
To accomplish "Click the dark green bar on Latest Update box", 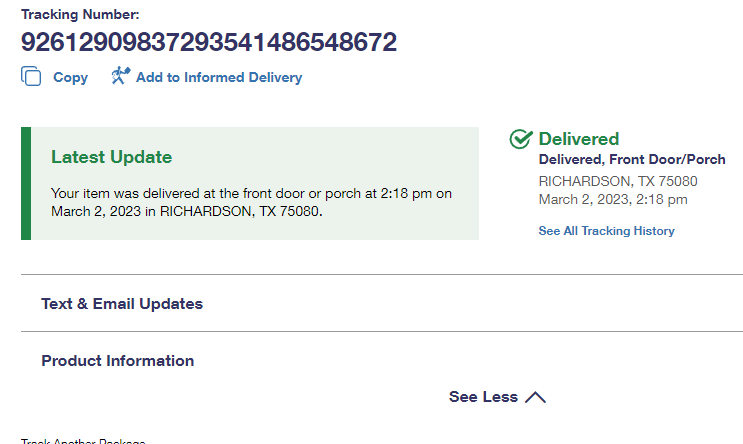I will click(26, 183).
